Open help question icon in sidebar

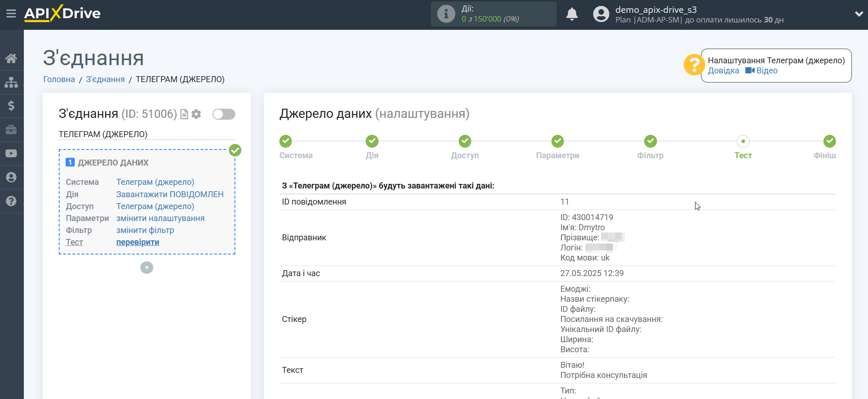(x=11, y=201)
